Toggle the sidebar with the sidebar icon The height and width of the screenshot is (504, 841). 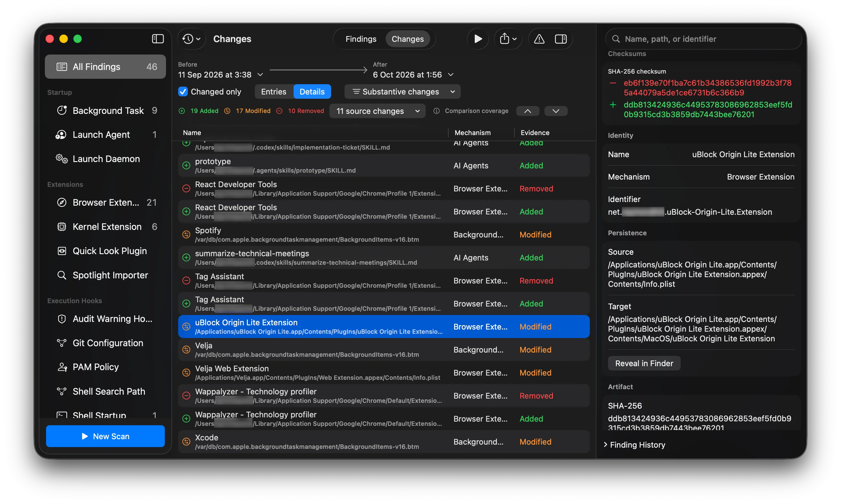tap(158, 39)
